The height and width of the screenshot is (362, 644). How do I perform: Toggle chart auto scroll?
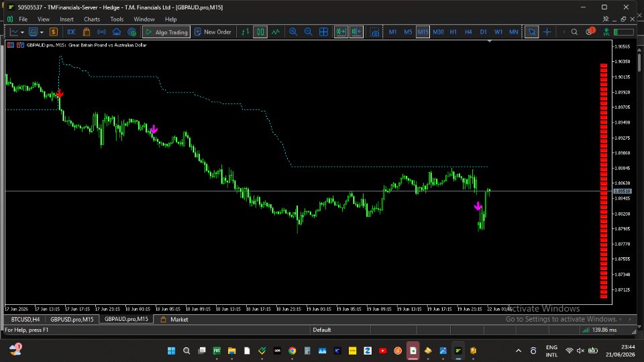tap(341, 32)
